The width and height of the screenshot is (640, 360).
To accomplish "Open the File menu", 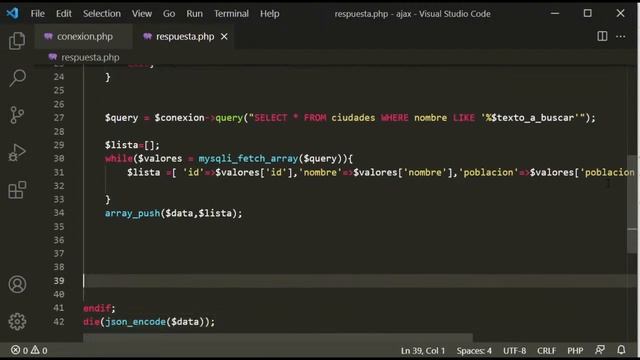I will 38,13.
